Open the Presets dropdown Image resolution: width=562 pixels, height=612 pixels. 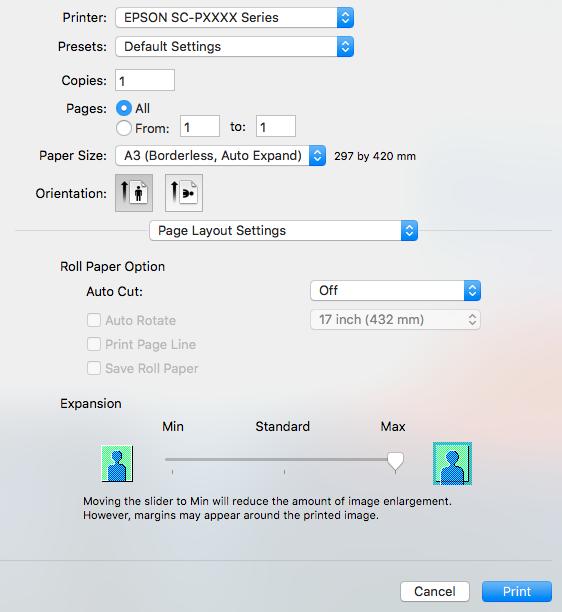235,46
